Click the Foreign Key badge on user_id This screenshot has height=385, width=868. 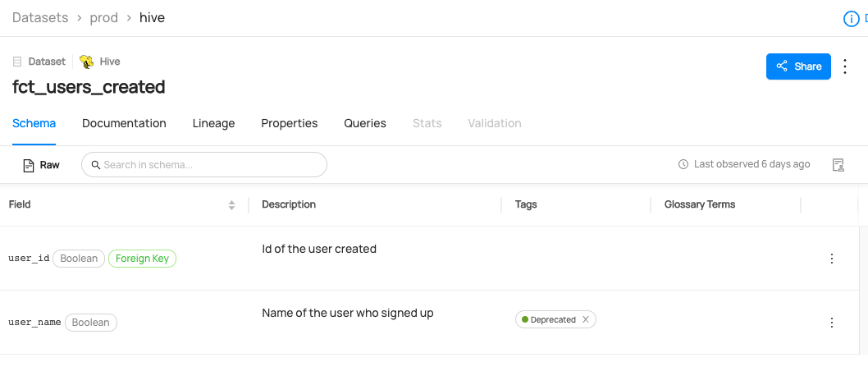pos(142,259)
